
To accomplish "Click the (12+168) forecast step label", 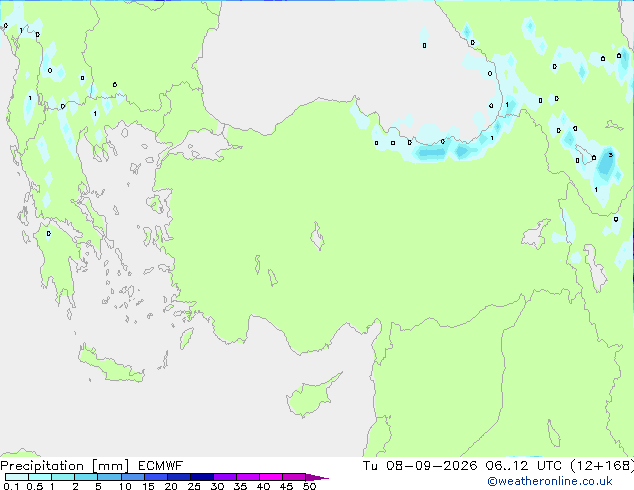I will (x=602, y=466).
